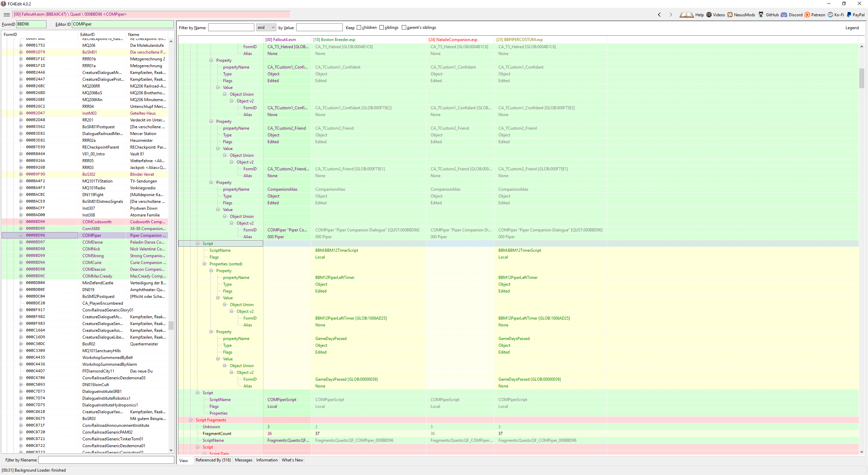Open the Patreon icon
The image size is (868, 475).
(x=807, y=15)
